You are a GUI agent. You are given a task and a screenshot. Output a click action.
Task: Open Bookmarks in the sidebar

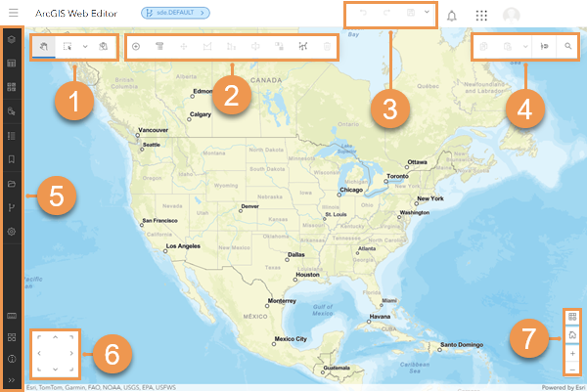click(12, 159)
